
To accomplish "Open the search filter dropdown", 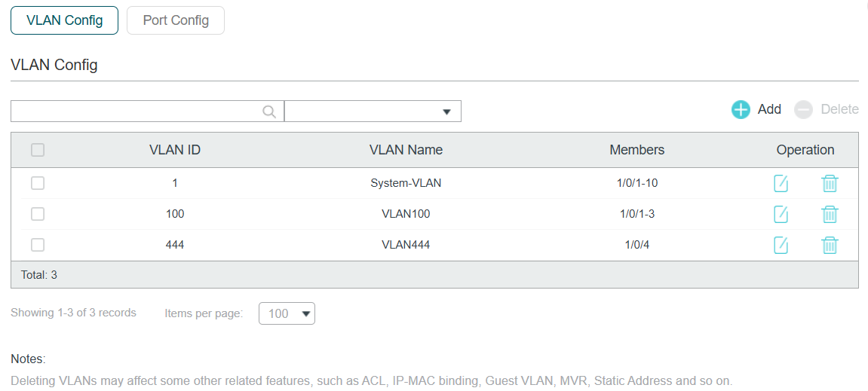I will click(373, 111).
